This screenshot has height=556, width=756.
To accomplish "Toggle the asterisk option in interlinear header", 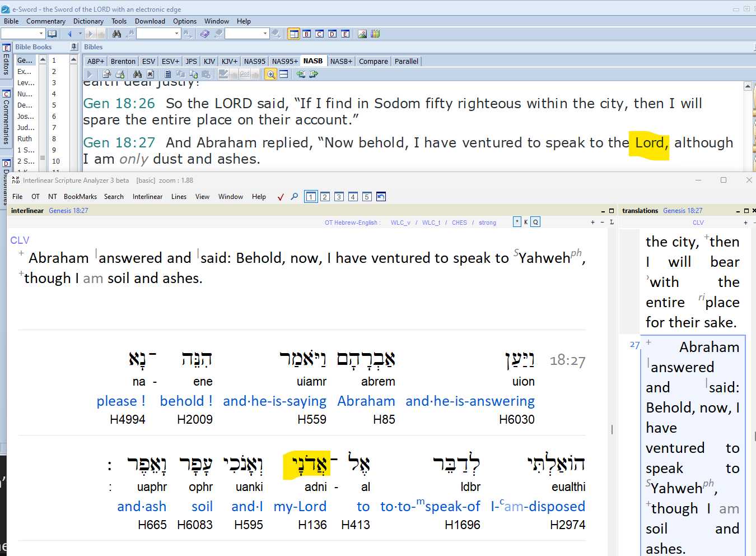I will click(x=517, y=222).
